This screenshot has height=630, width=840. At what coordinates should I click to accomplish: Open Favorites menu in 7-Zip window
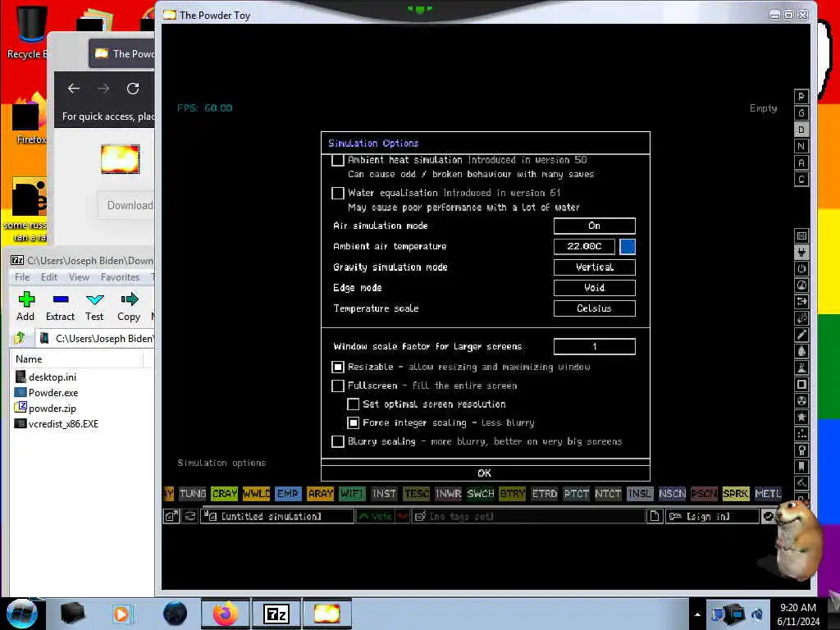pyautogui.click(x=120, y=277)
